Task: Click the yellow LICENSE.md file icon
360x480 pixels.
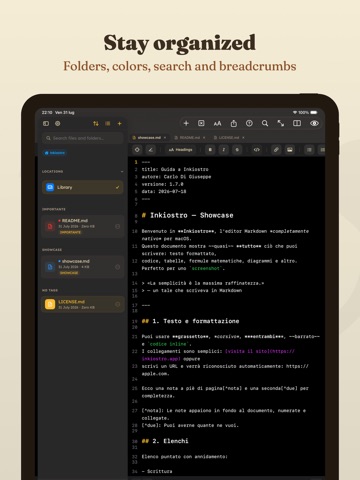Action: pos(50,304)
